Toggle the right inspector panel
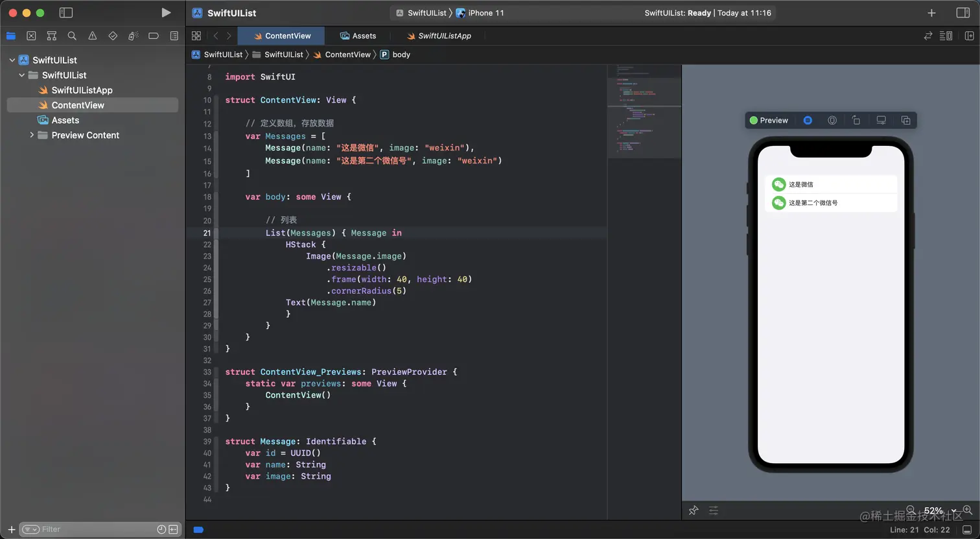980x539 pixels. coord(962,13)
